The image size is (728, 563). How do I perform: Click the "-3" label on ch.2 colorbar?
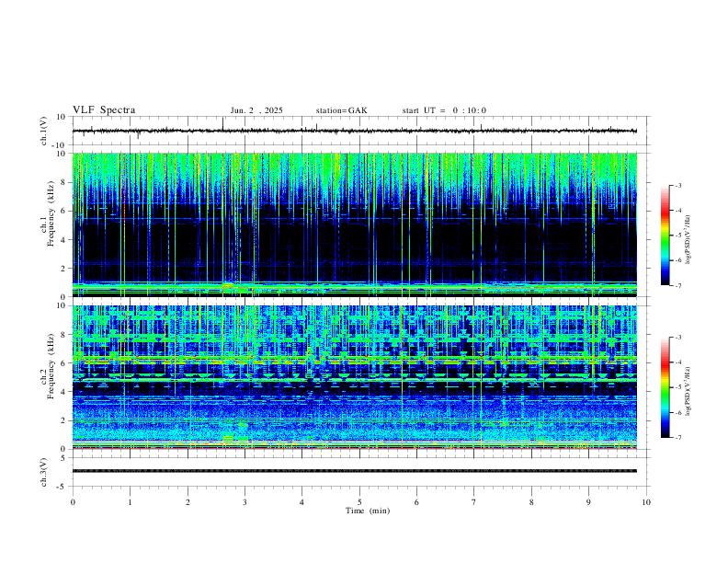(677, 338)
